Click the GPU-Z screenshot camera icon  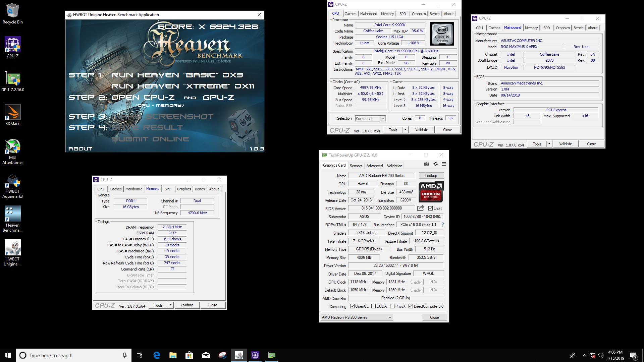click(426, 164)
